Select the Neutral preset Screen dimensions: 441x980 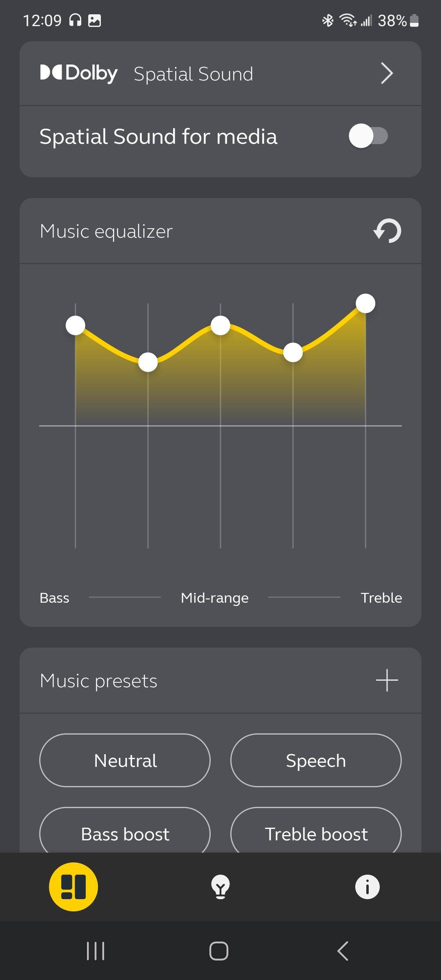tap(125, 760)
